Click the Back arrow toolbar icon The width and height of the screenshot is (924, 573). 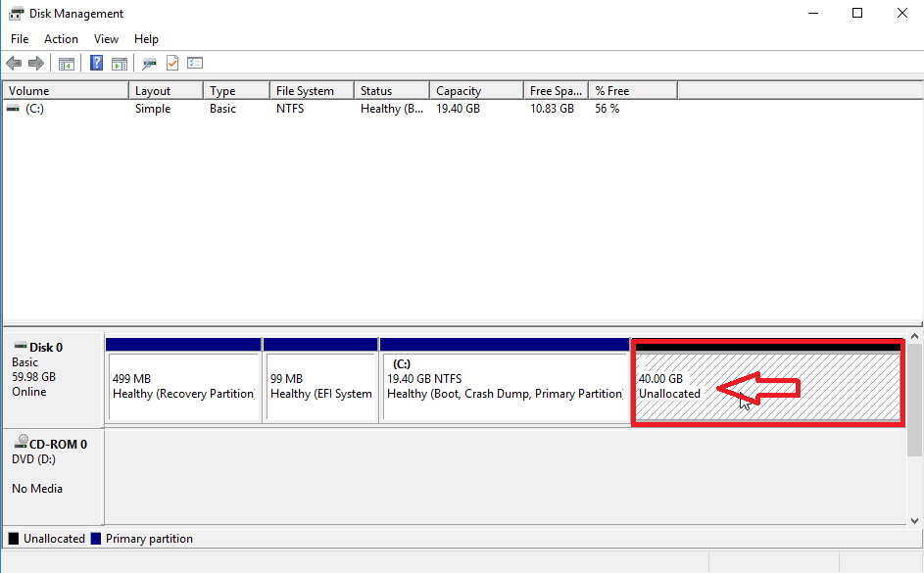point(14,63)
